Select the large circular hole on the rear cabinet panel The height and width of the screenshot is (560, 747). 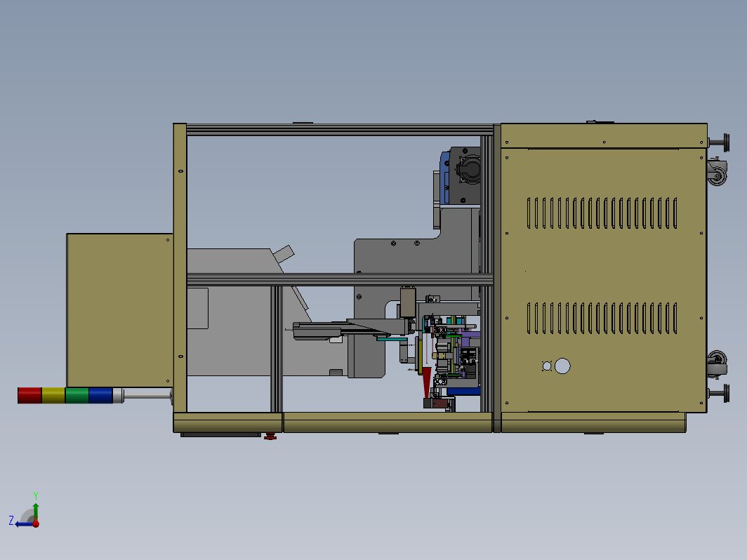pyautogui.click(x=562, y=366)
